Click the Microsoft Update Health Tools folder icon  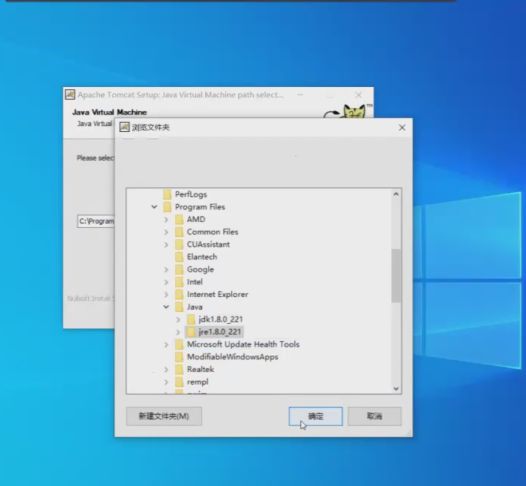[179, 344]
